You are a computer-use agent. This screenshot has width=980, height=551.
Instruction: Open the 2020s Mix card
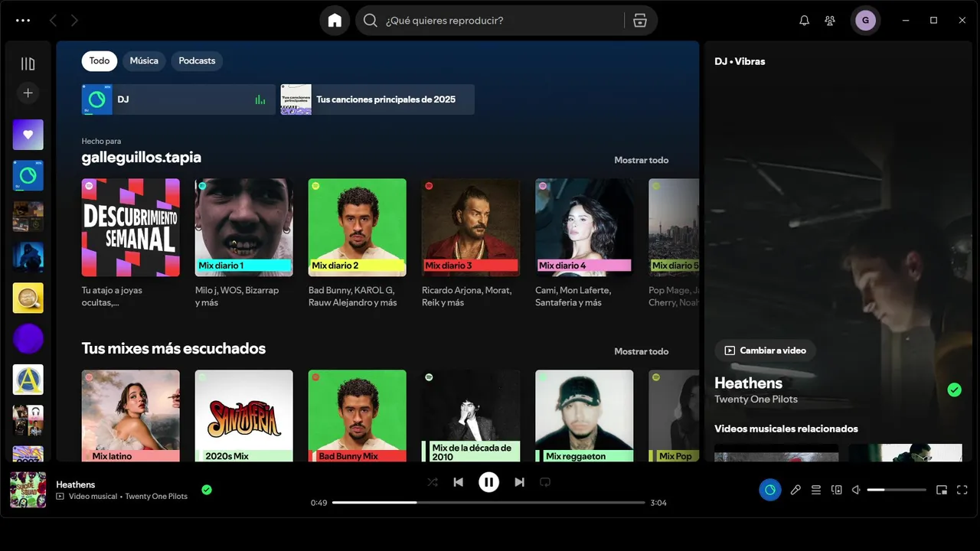point(244,416)
